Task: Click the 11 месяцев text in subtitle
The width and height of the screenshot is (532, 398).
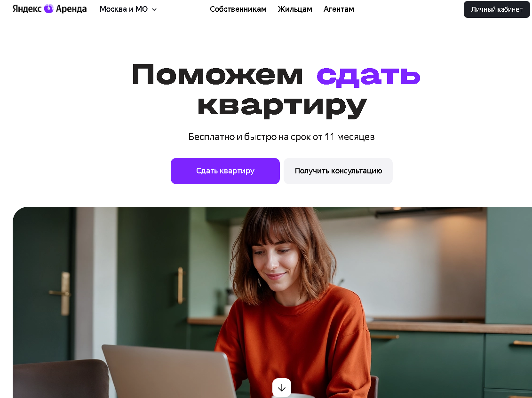Action: (349, 137)
